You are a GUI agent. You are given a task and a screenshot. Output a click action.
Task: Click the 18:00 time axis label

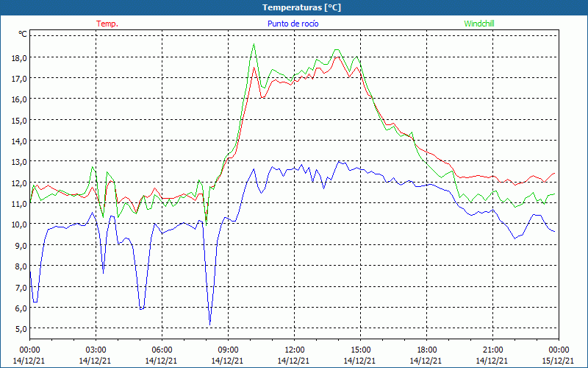[427, 350]
